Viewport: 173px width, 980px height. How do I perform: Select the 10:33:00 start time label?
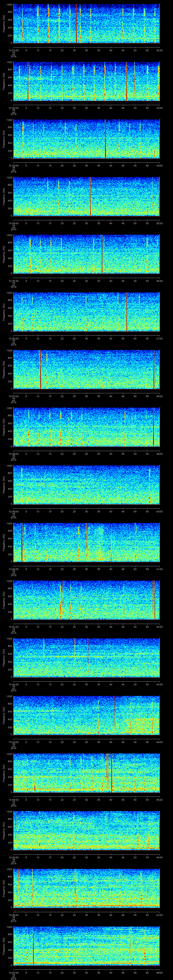click(13, 166)
